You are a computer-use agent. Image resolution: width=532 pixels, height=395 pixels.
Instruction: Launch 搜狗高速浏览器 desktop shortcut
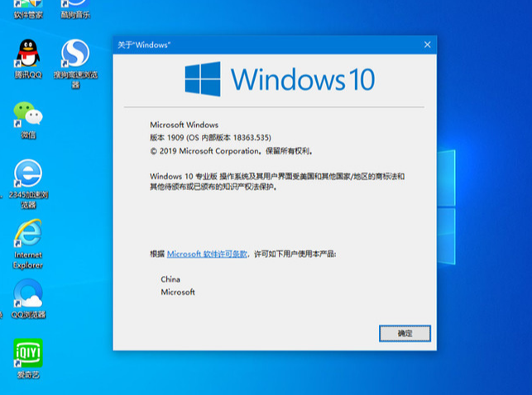(75, 64)
